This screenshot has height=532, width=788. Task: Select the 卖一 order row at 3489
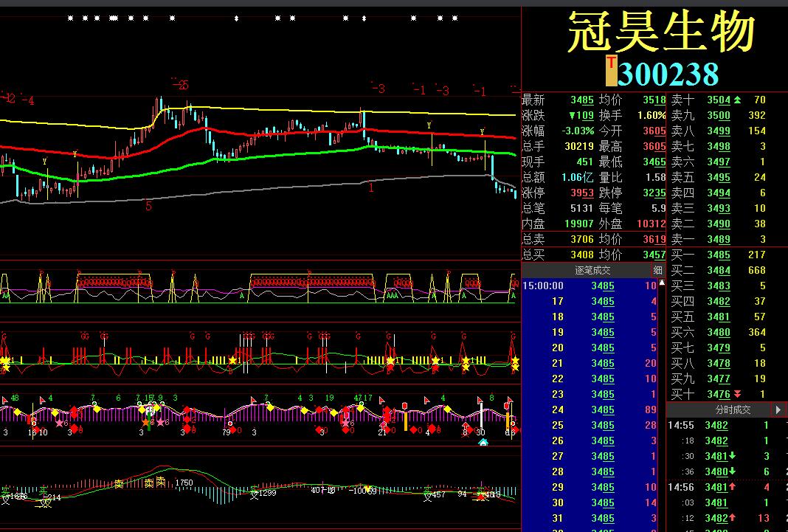pos(719,239)
